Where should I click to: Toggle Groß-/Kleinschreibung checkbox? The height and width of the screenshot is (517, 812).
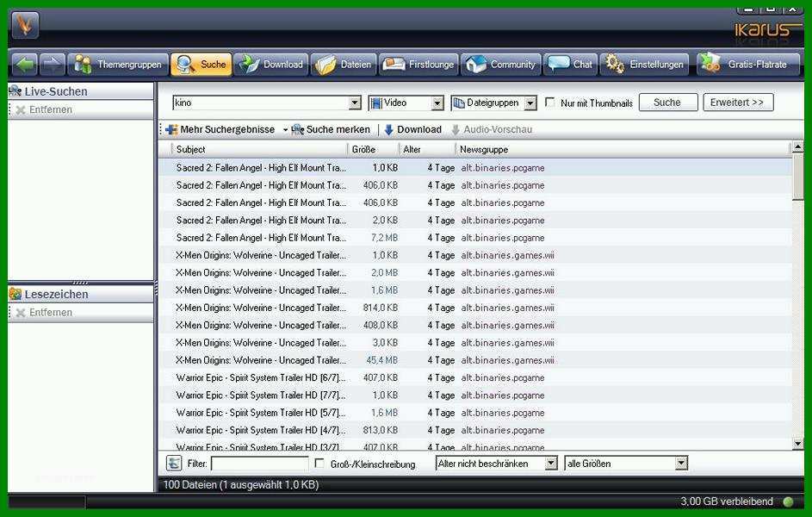(319, 463)
